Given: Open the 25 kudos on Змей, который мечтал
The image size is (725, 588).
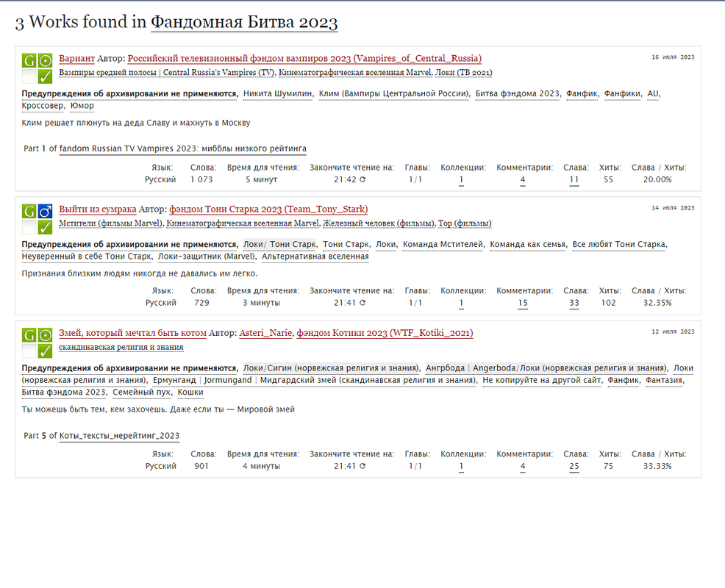Looking at the screenshot, I should tap(574, 466).
